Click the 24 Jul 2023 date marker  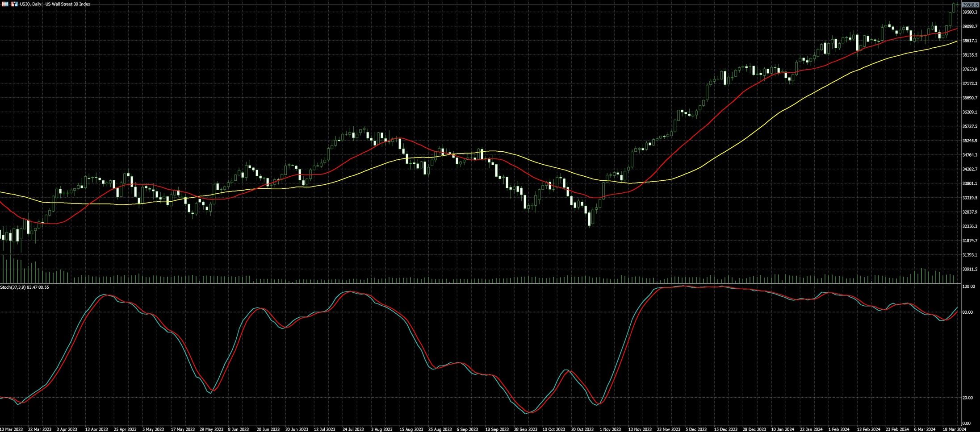(353, 429)
